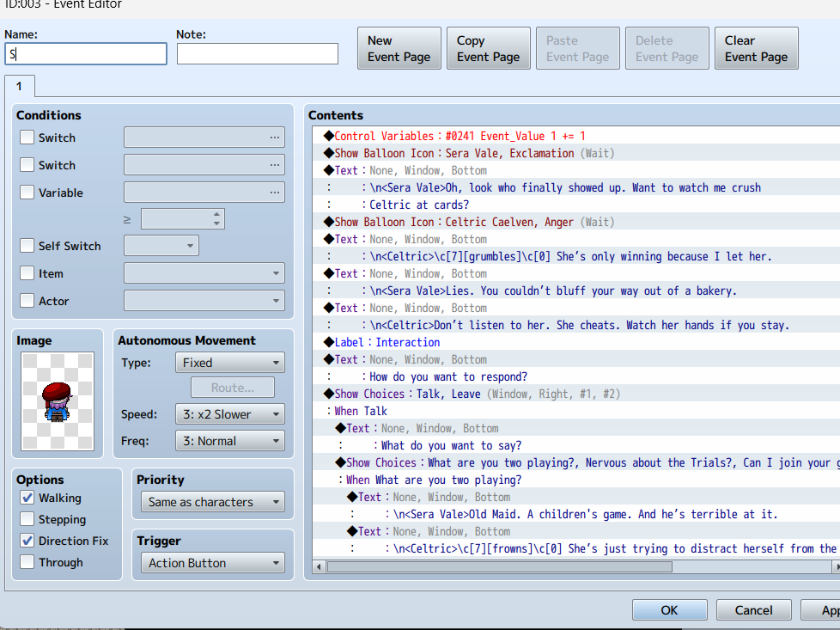Click the New Event Page button
Screen dimensions: 840x630
coord(399,49)
